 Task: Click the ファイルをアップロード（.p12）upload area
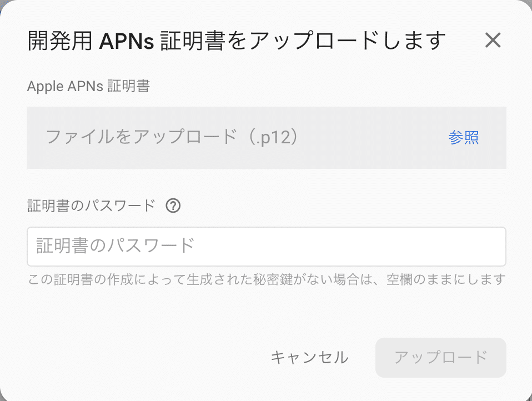[x=222, y=137]
